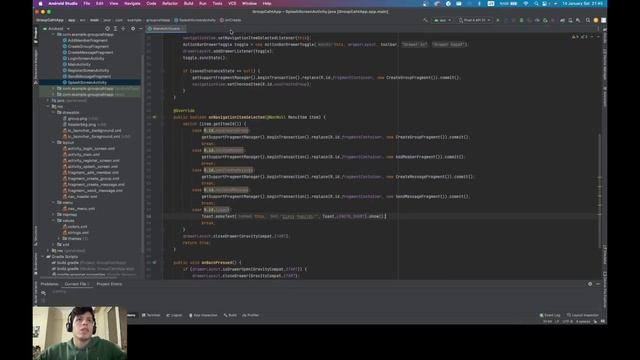This screenshot has height=360, width=640.
Task: Collapse the menu folder
Action: [x=53, y=202]
